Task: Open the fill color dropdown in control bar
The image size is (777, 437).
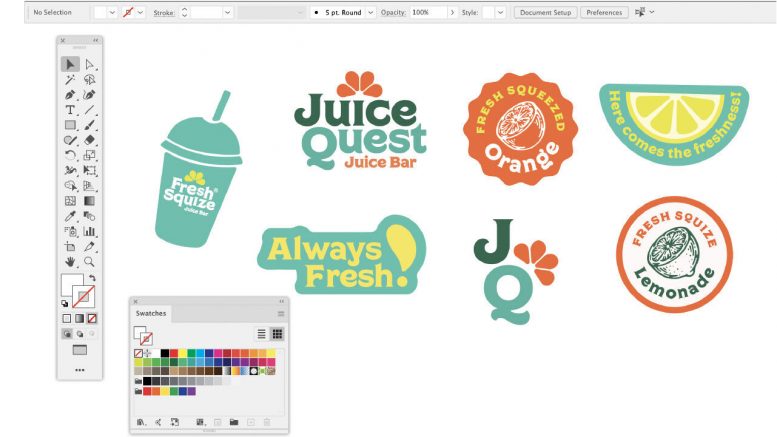Action: (x=112, y=12)
